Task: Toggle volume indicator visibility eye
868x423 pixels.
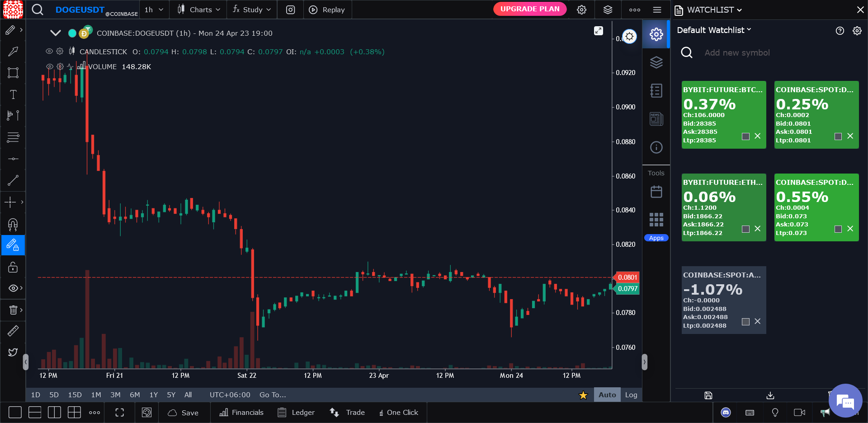Action: coord(50,66)
